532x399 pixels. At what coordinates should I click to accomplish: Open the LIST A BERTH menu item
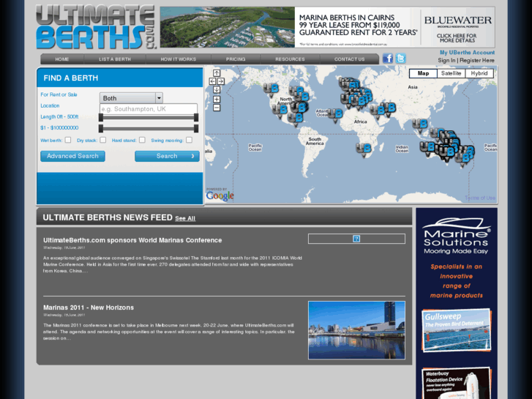pyautogui.click(x=115, y=59)
